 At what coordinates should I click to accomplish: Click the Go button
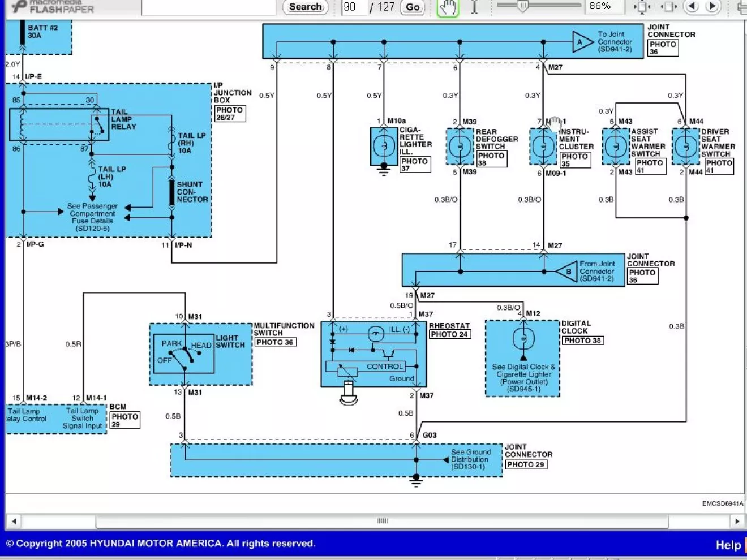413,7
